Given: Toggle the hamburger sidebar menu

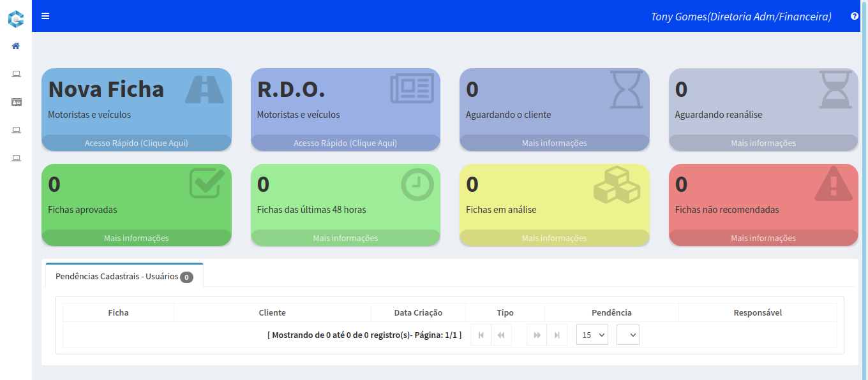Looking at the screenshot, I should pyautogui.click(x=45, y=16).
